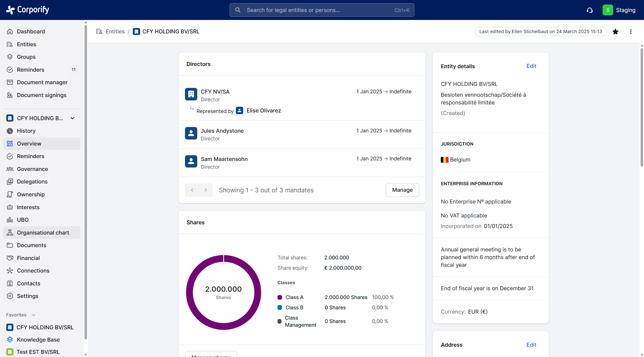Click the Entities breadcrumb icon
The height and width of the screenshot is (357, 644).
pyautogui.click(x=99, y=31)
